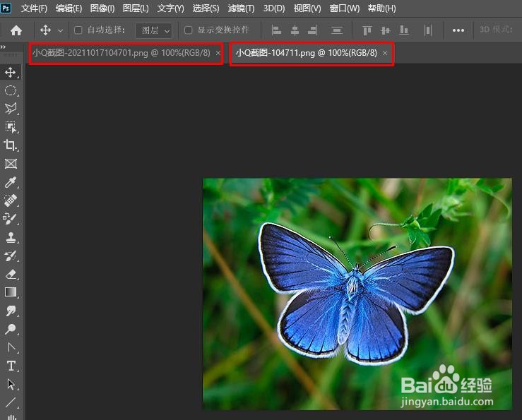This screenshot has height=420, width=522.
Task: Select the Dodge tool
Action: 11,329
